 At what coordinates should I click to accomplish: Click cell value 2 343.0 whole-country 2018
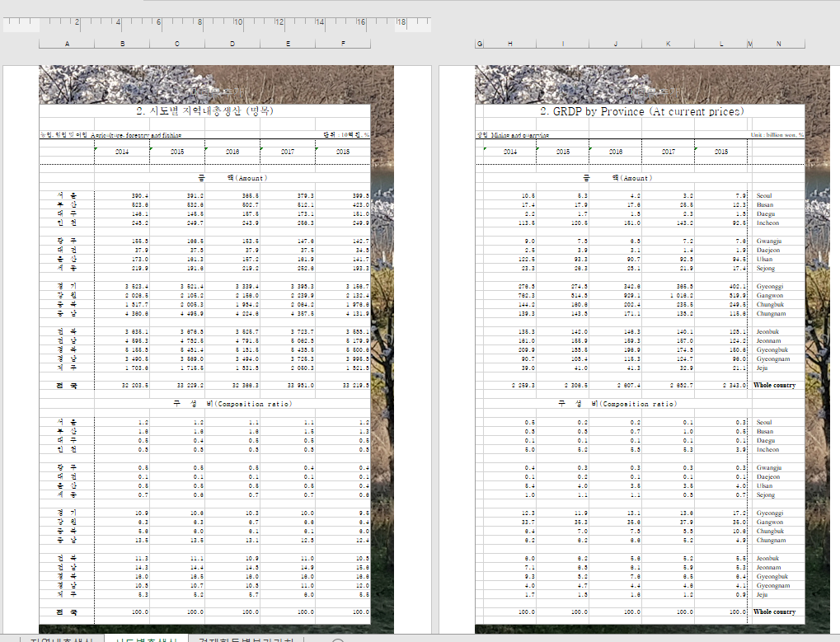pyautogui.click(x=734, y=386)
